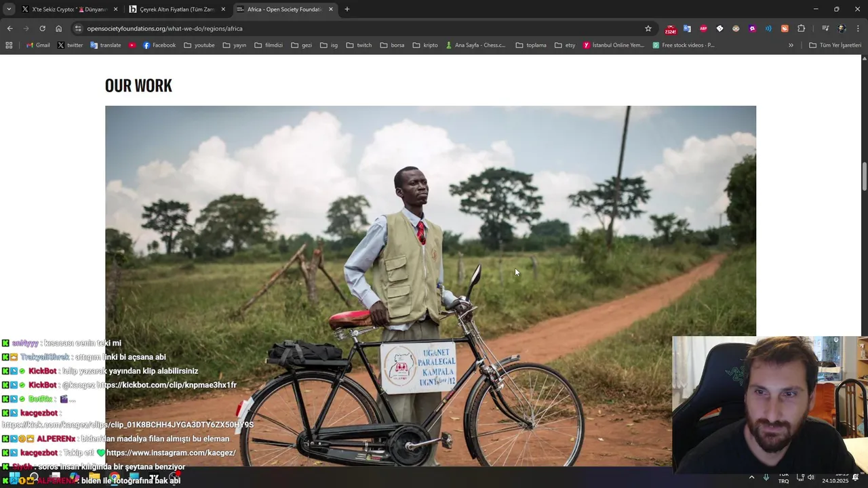
Task: Open the youtube bookmarks folder
Action: [199, 45]
